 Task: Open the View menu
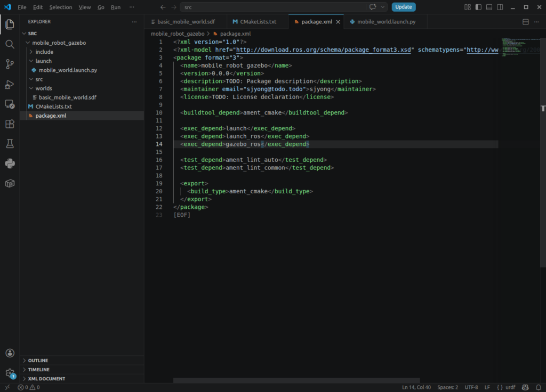tap(85, 7)
